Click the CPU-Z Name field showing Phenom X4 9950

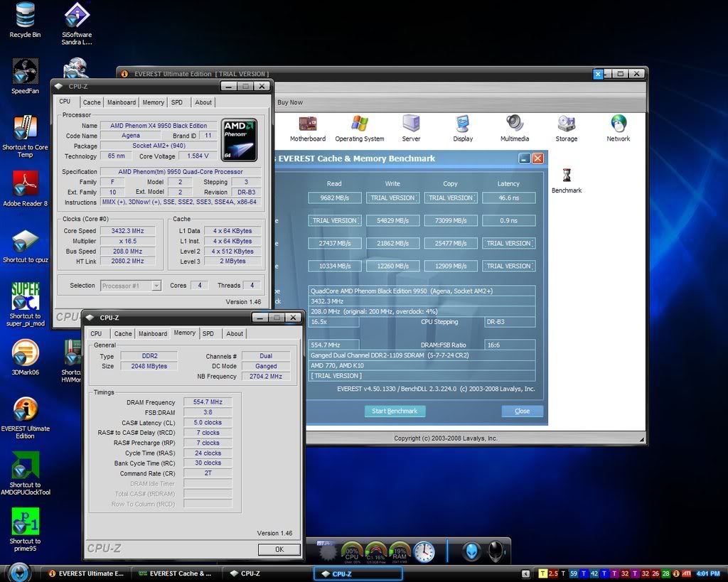(x=159, y=126)
